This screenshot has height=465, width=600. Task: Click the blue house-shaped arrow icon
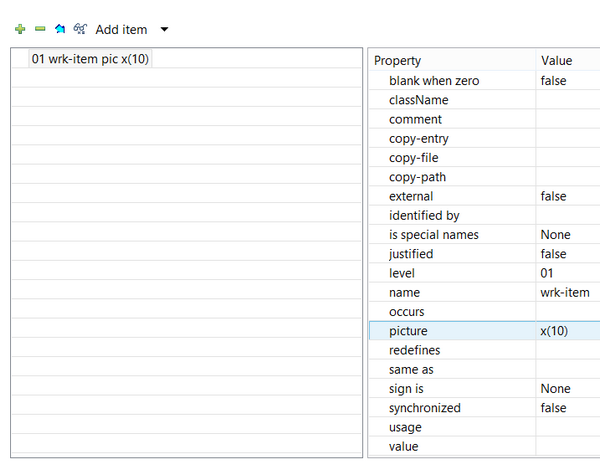tap(60, 30)
